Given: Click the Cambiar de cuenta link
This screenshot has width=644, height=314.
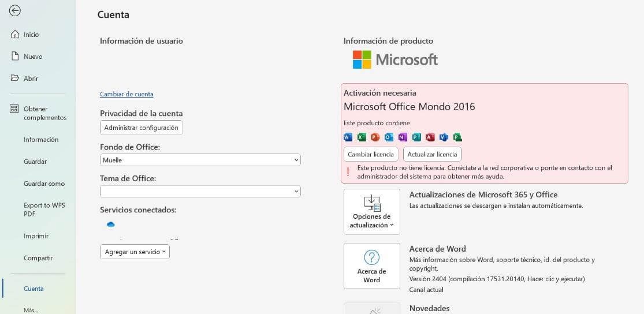Looking at the screenshot, I should tap(126, 94).
